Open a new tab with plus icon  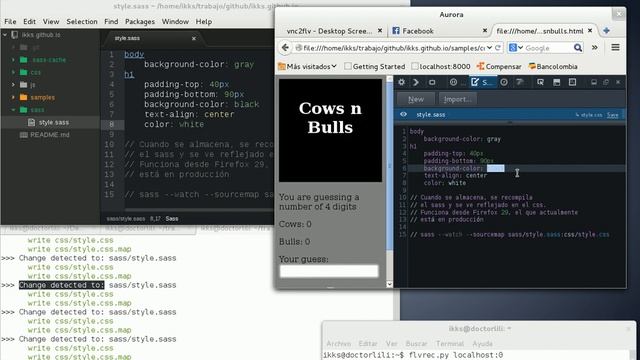click(607, 31)
